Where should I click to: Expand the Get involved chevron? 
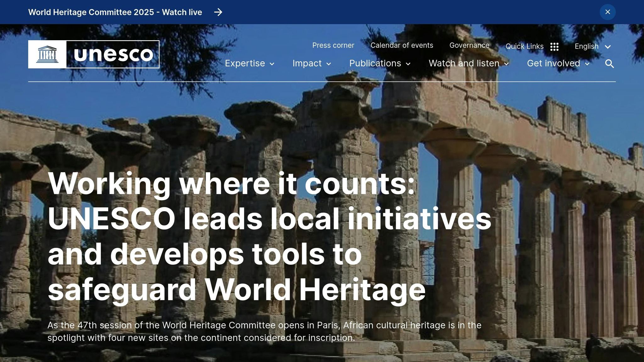(587, 64)
